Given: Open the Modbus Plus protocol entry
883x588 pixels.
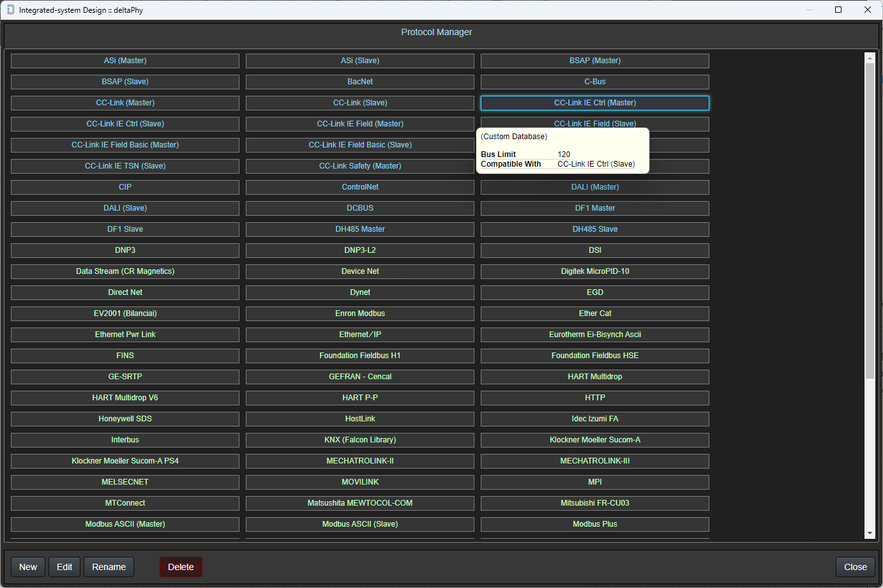Looking at the screenshot, I should tap(594, 524).
